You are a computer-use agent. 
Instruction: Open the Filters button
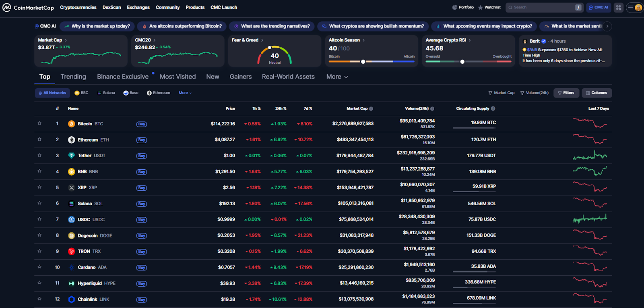566,93
